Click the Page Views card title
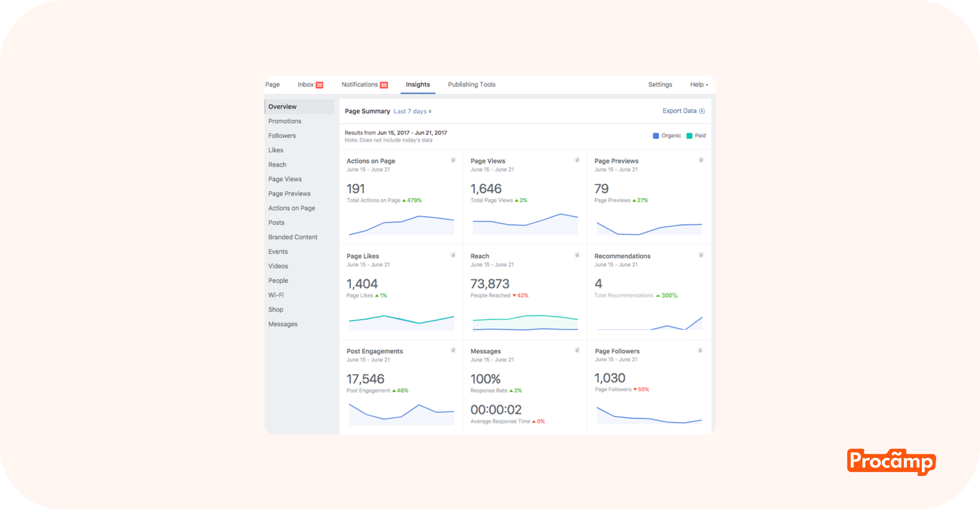 click(488, 161)
